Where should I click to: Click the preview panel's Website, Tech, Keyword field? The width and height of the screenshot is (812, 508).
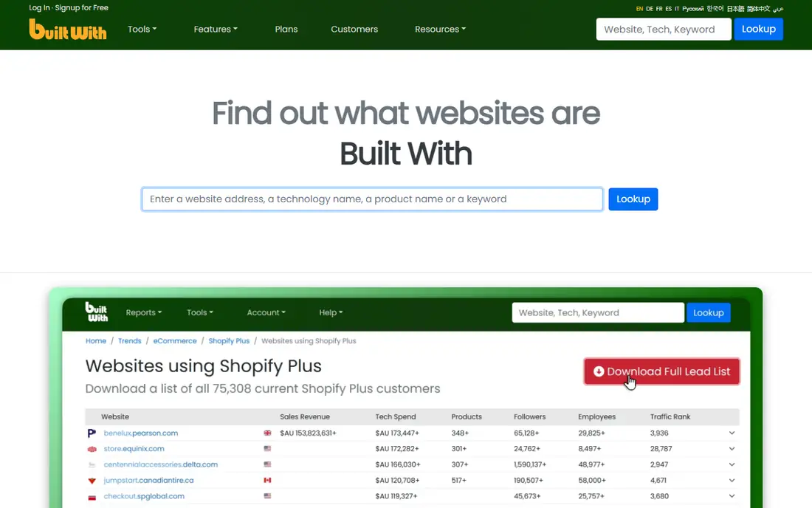[x=598, y=312]
